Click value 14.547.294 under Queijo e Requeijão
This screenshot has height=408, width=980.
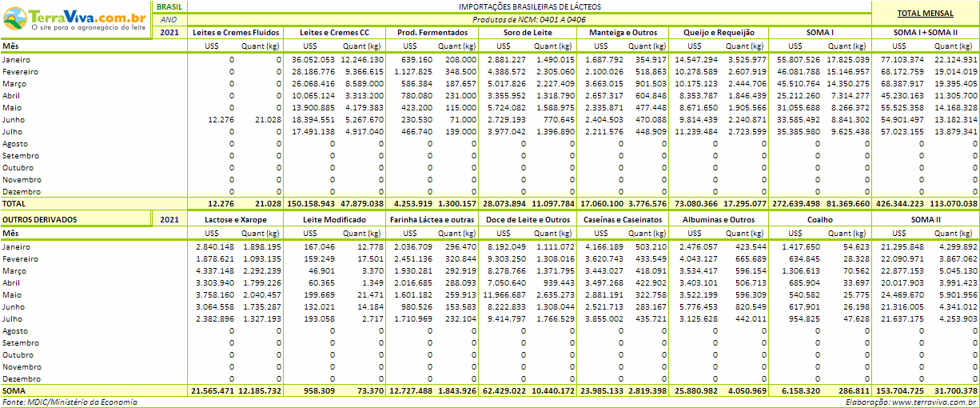[x=698, y=60]
